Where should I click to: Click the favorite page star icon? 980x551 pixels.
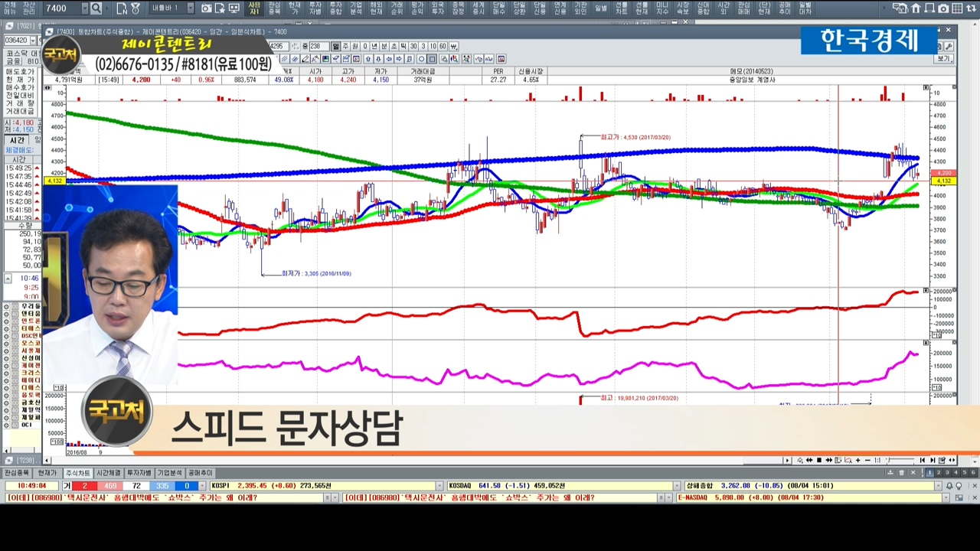pos(220,8)
